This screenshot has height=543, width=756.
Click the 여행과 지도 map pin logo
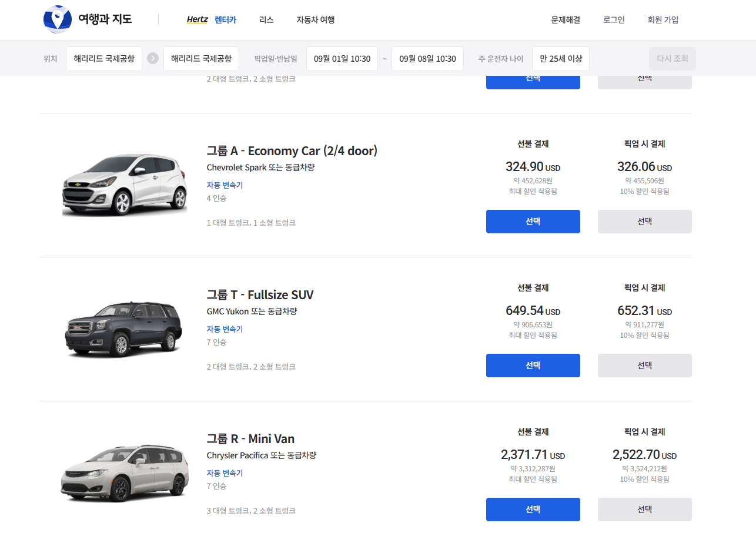tap(58, 19)
